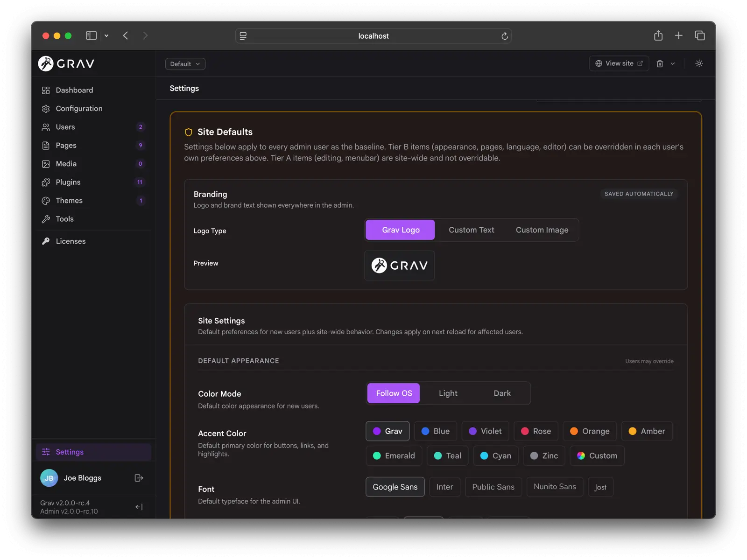Screen dimensions: 747x560
Task: Navigate to Media section
Action: point(93,164)
